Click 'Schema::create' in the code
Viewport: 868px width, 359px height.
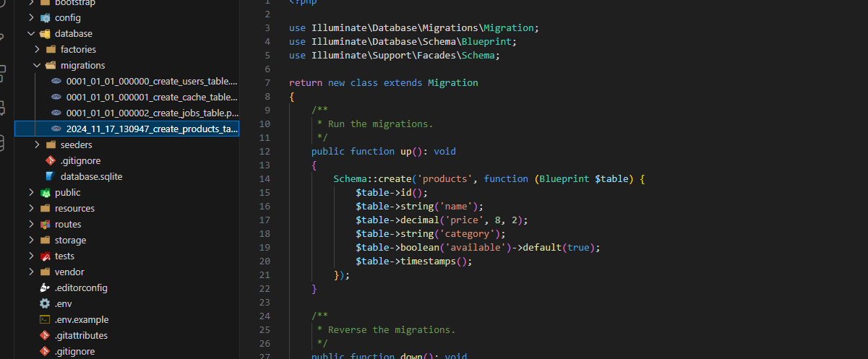point(372,178)
